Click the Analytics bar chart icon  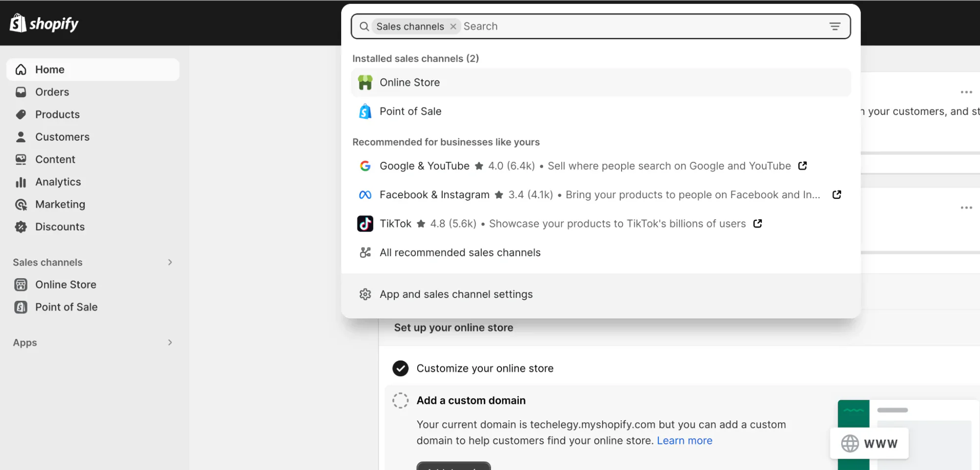click(21, 182)
